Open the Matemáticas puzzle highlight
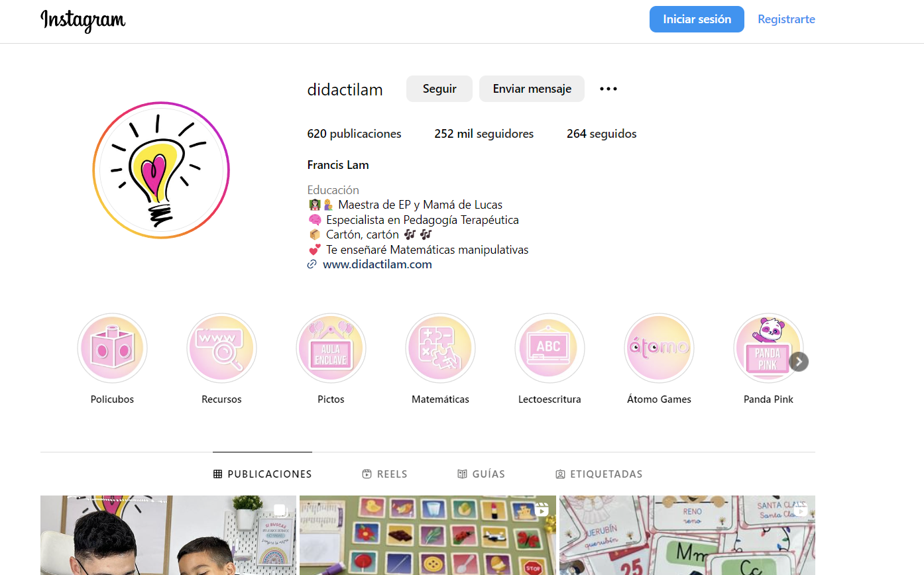 coord(440,348)
